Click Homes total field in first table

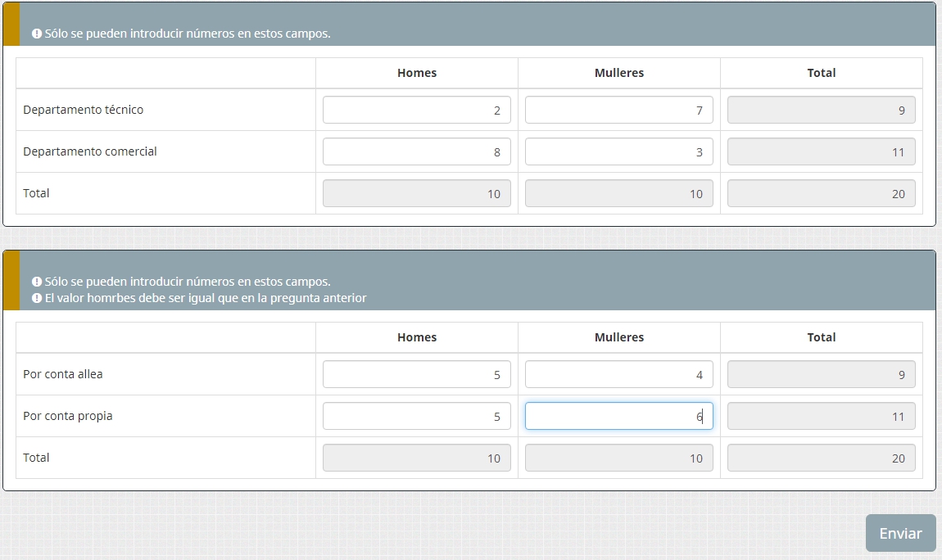416,194
